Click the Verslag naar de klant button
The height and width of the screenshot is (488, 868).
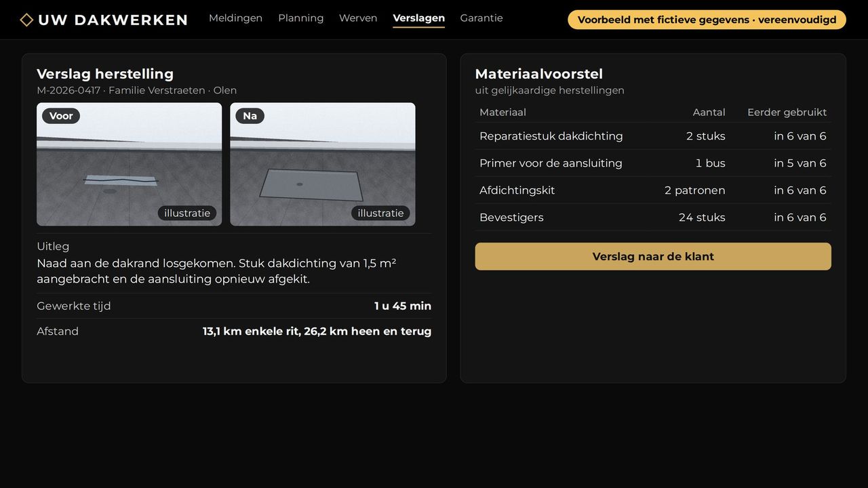(x=653, y=256)
